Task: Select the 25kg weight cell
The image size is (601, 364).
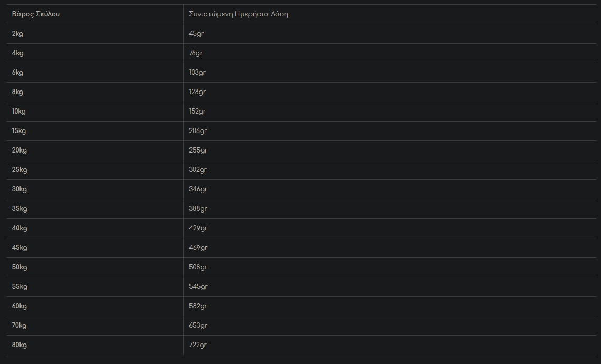Action: (x=19, y=170)
